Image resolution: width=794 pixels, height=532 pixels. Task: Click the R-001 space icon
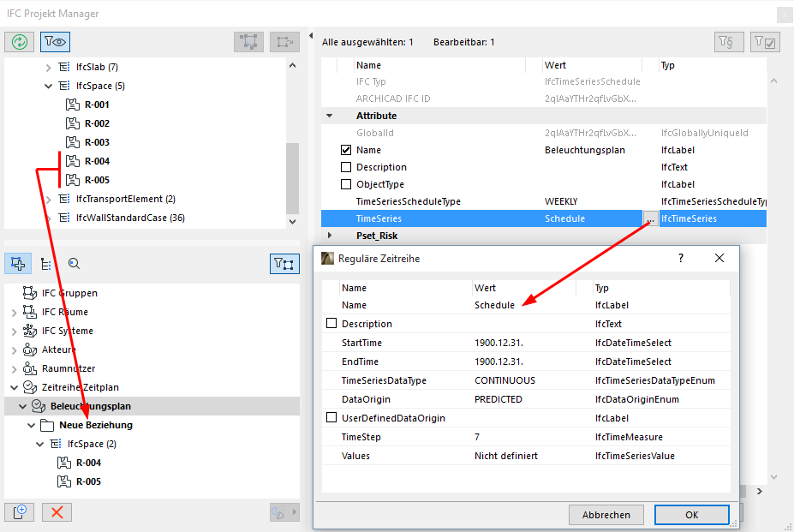(x=73, y=105)
